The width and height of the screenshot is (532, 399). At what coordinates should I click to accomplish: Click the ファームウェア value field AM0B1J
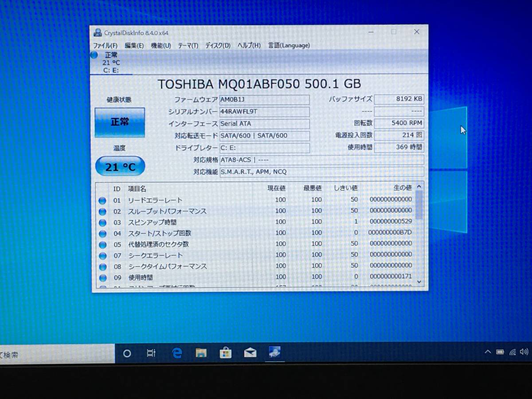pos(265,100)
